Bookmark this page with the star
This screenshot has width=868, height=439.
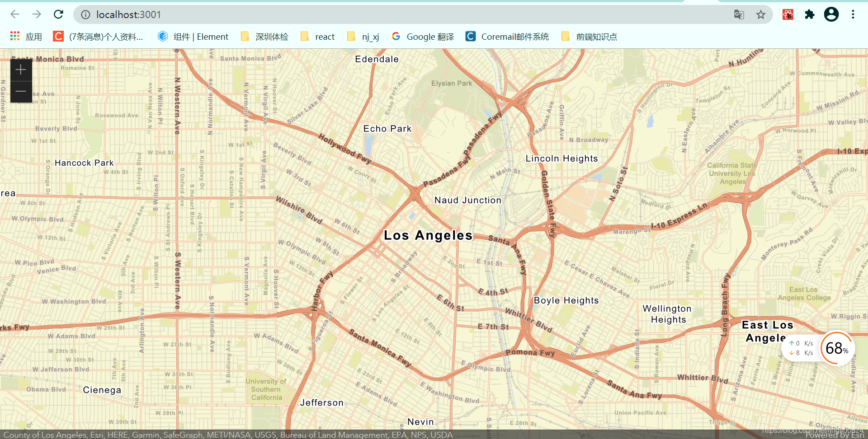[x=761, y=14]
